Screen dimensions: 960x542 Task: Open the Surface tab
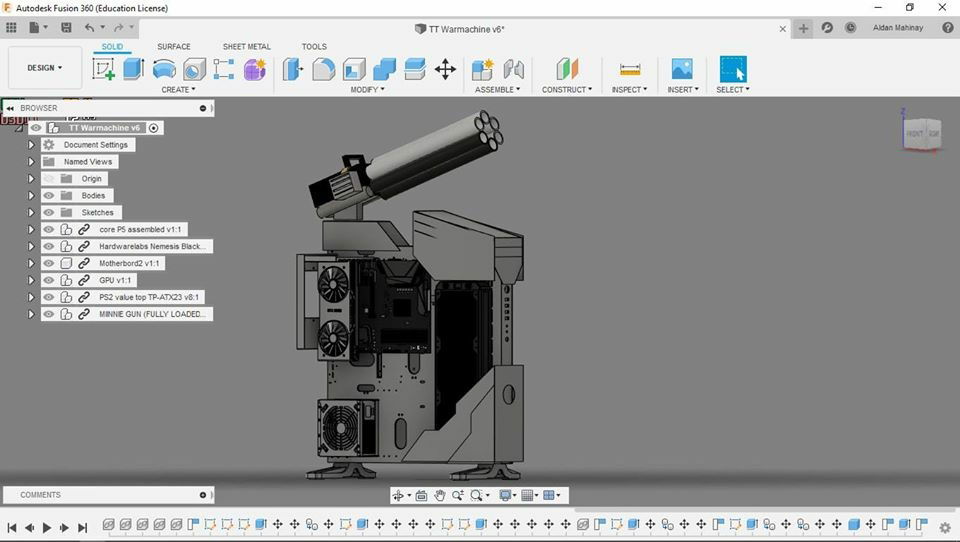(x=173, y=47)
